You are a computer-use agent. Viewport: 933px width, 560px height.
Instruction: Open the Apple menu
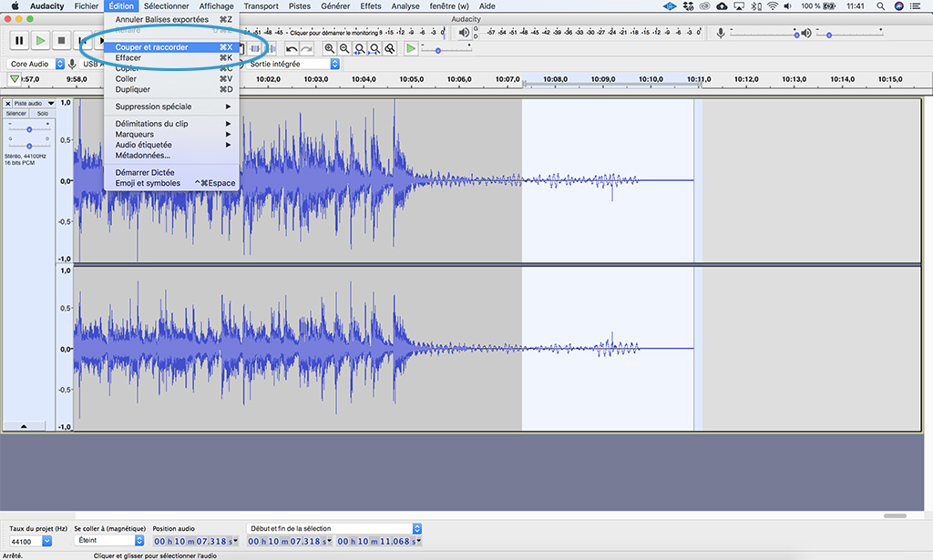[15, 6]
